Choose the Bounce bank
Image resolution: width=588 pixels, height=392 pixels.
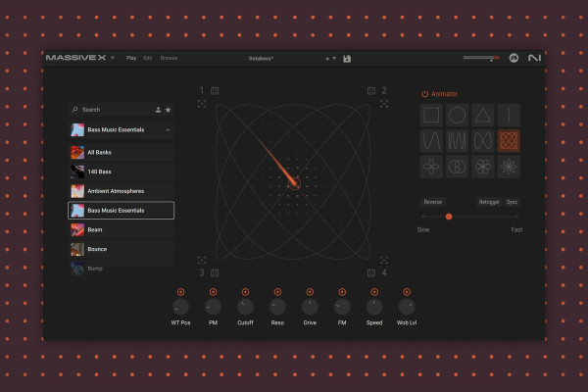(x=122, y=249)
